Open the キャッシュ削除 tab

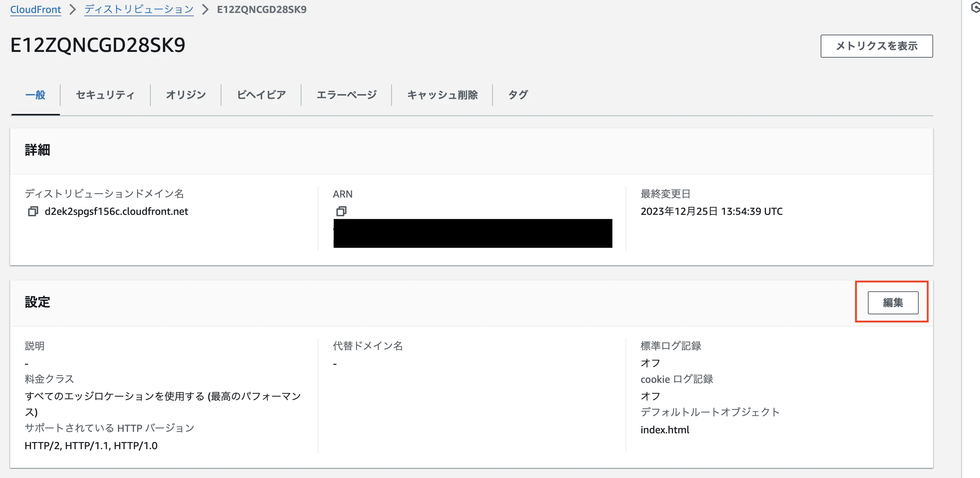(x=442, y=95)
